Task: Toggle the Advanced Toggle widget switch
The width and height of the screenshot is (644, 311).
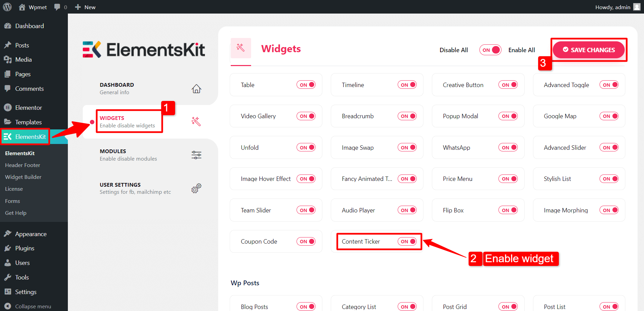Action: tap(609, 85)
